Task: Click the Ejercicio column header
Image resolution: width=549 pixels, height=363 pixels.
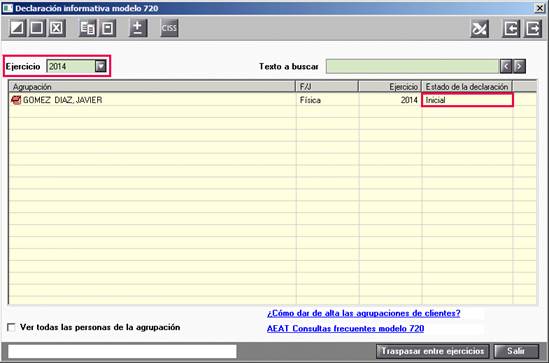Action: pos(390,87)
